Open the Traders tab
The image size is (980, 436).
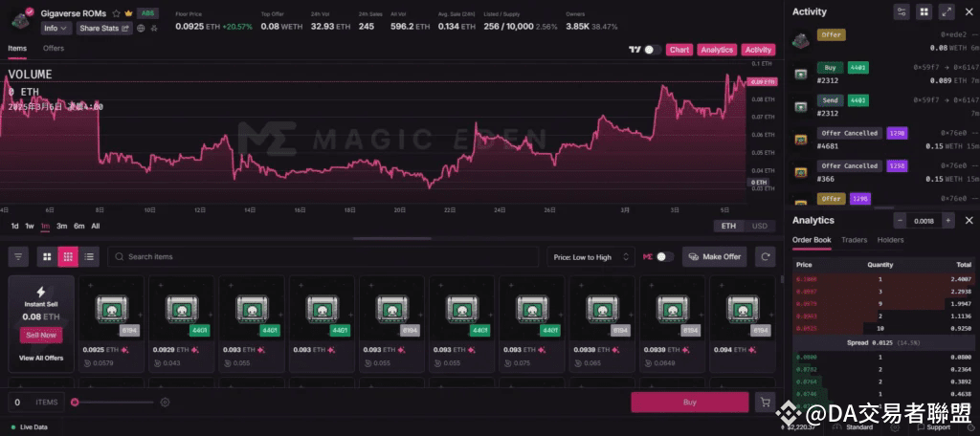click(854, 240)
